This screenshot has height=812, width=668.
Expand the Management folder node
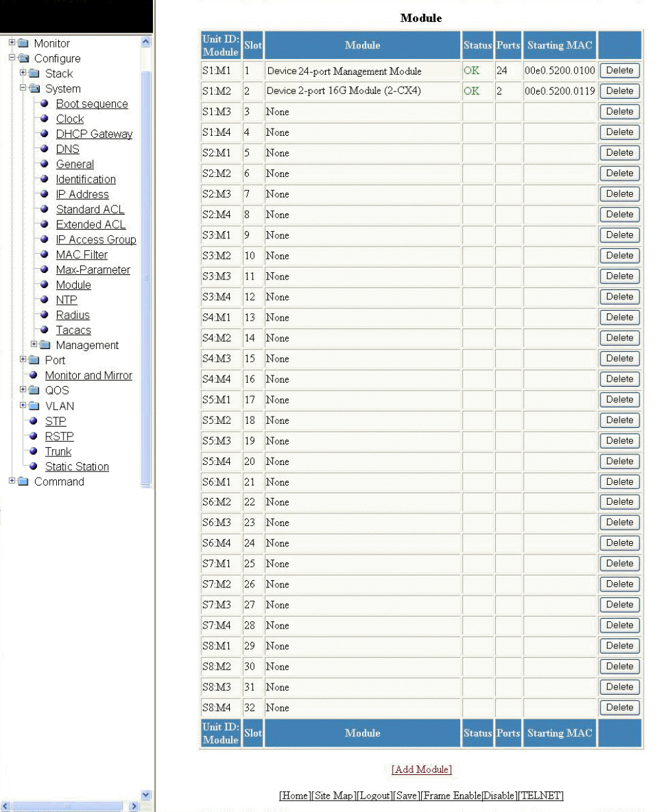(x=34, y=345)
